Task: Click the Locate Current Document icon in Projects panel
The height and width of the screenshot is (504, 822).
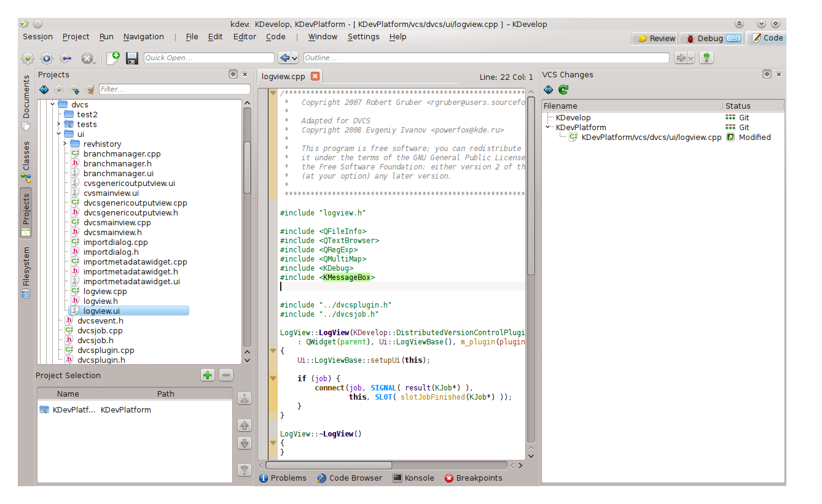Action: (44, 90)
